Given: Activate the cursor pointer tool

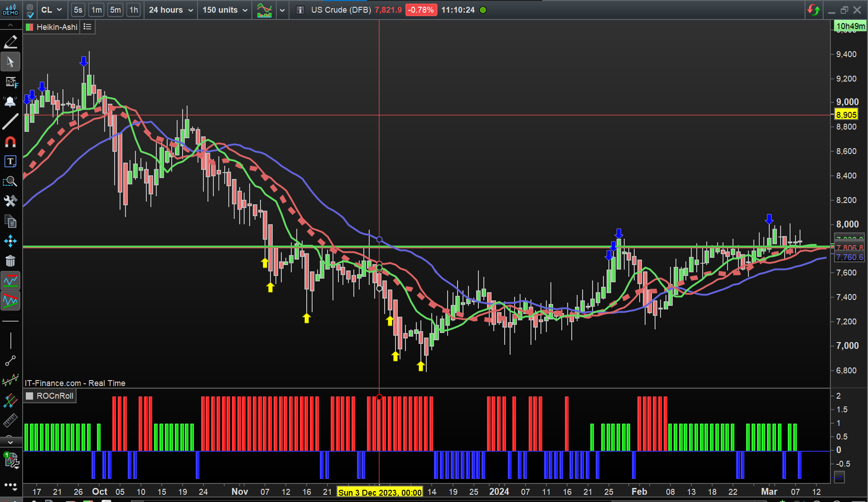Looking at the screenshot, I should (x=10, y=62).
